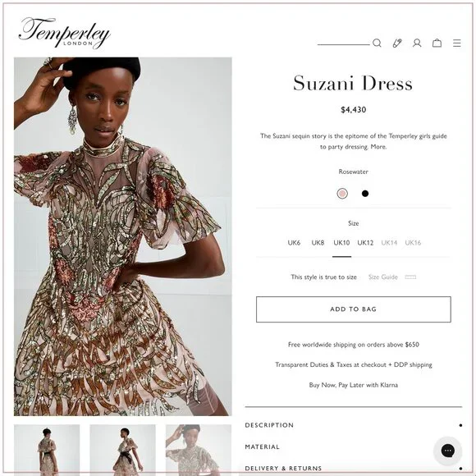The height and width of the screenshot is (476, 476).
Task: Click the Add to Bag button
Action: pos(354,309)
